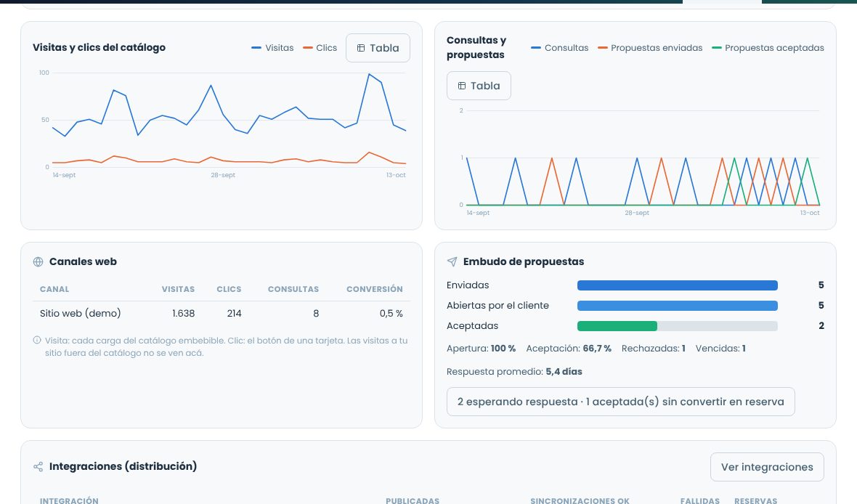This screenshot has height=504, width=857.
Task: Click the Enviadas label in the funnel
Action: 468,285
